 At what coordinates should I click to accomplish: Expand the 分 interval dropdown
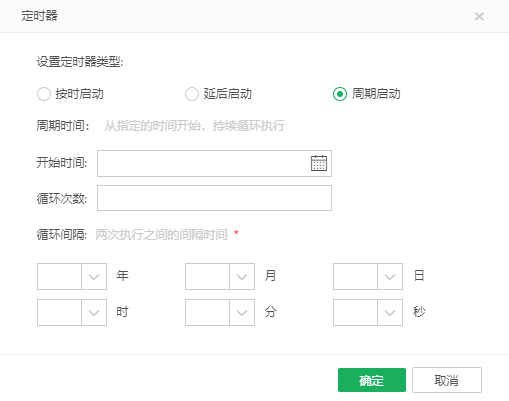242,312
